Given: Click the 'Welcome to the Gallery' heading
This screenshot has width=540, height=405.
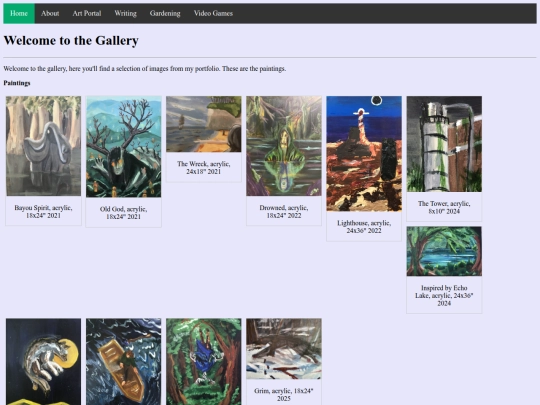Looking at the screenshot, I should coord(71,40).
